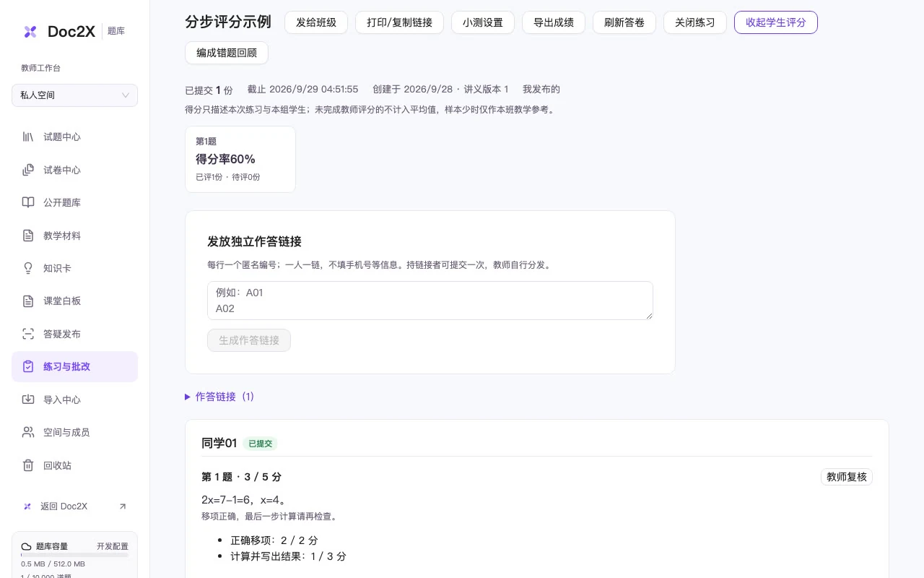Click the text 正确移项:2 / 2 分
This screenshot has width=924, height=578.
274,540
